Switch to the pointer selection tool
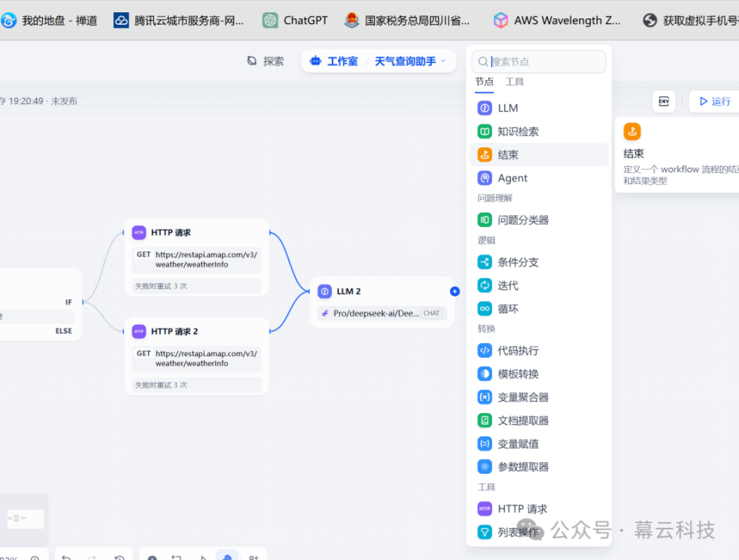 [202, 555]
